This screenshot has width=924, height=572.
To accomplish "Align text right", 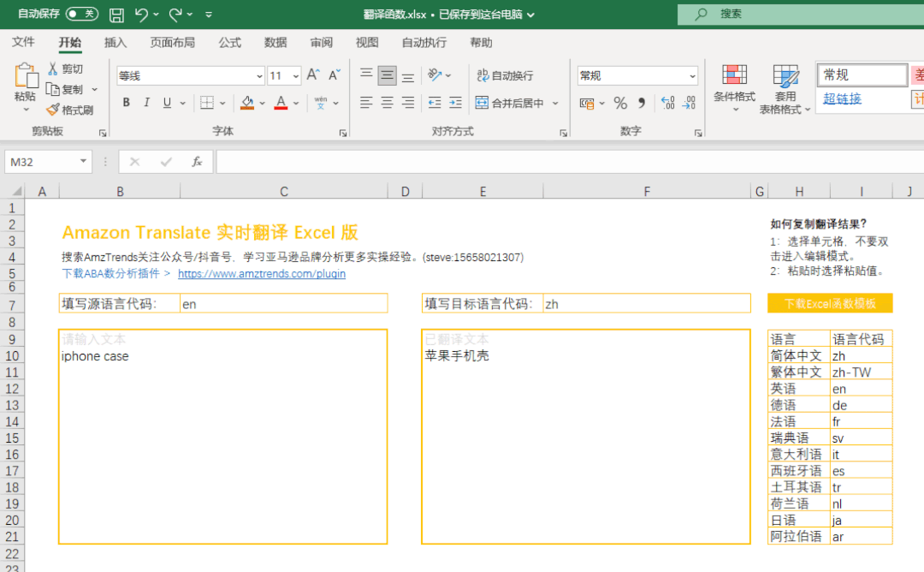I will [408, 103].
